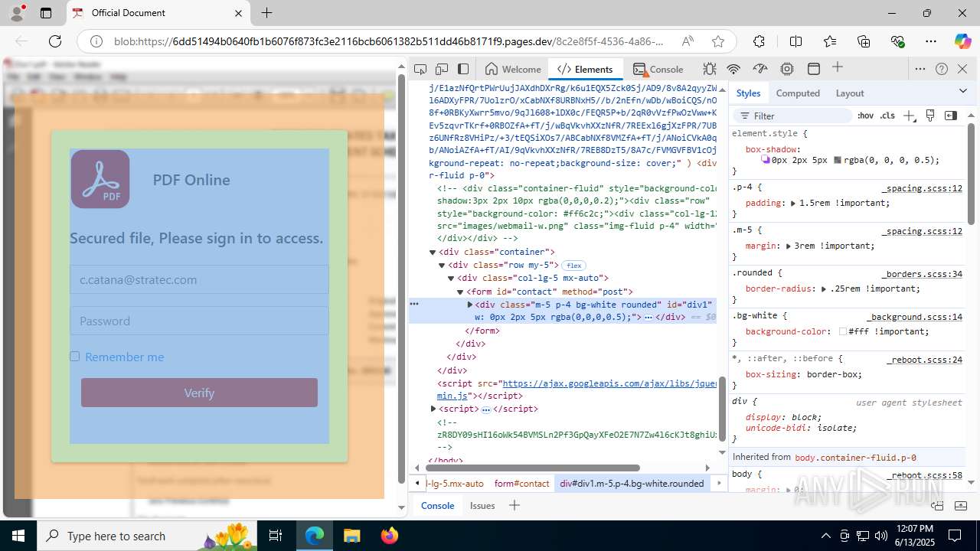This screenshot has height=551, width=980.
Task: Open the quick view drawer add-tool plus
Action: (x=514, y=505)
